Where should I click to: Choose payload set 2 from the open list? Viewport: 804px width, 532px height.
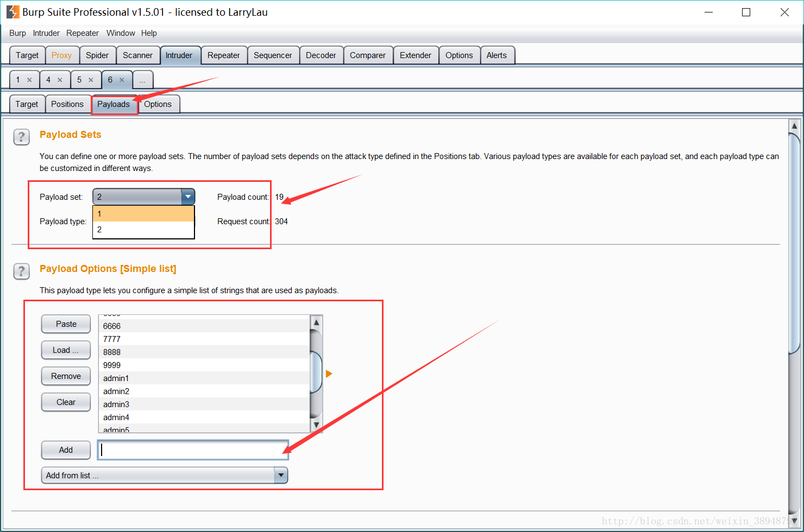pos(143,230)
